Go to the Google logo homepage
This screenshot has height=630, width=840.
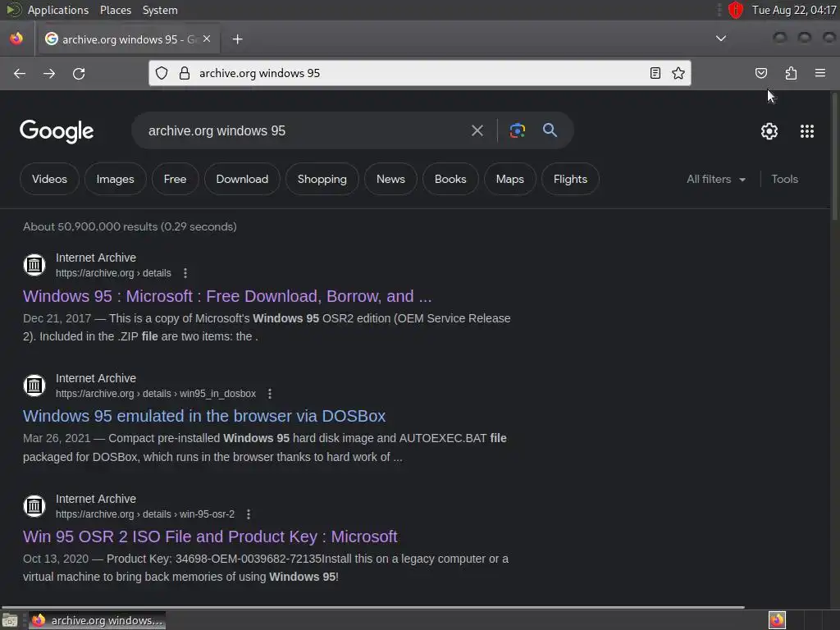coord(57,131)
